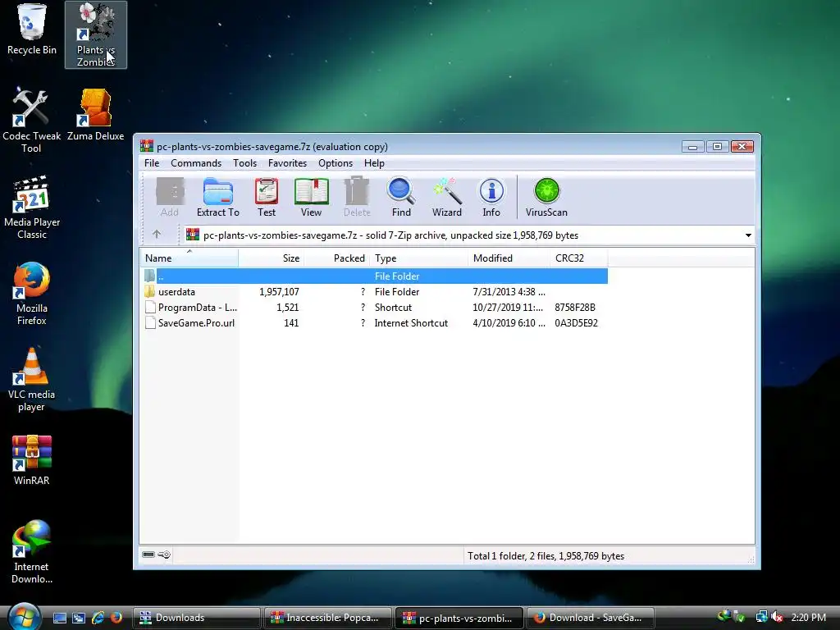Show archive Info
This screenshot has width=840, height=630.
(x=491, y=197)
